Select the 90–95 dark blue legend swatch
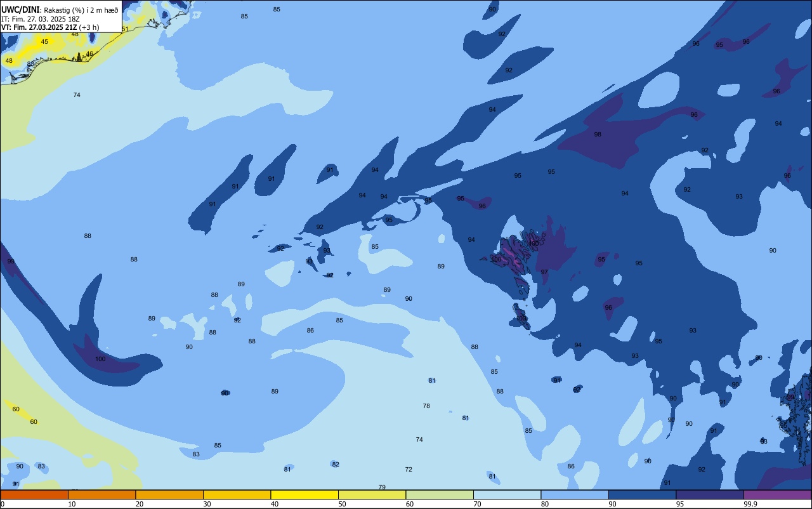 coord(642,494)
